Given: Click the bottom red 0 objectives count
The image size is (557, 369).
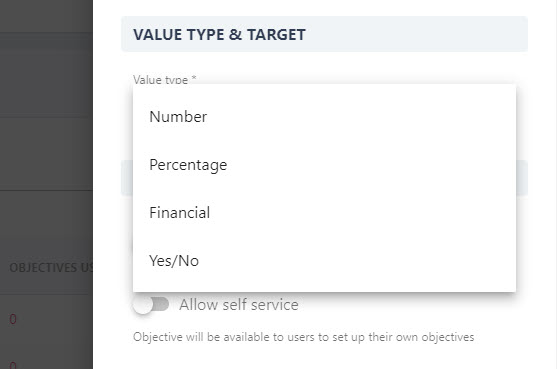Looking at the screenshot, I should (x=13, y=365).
